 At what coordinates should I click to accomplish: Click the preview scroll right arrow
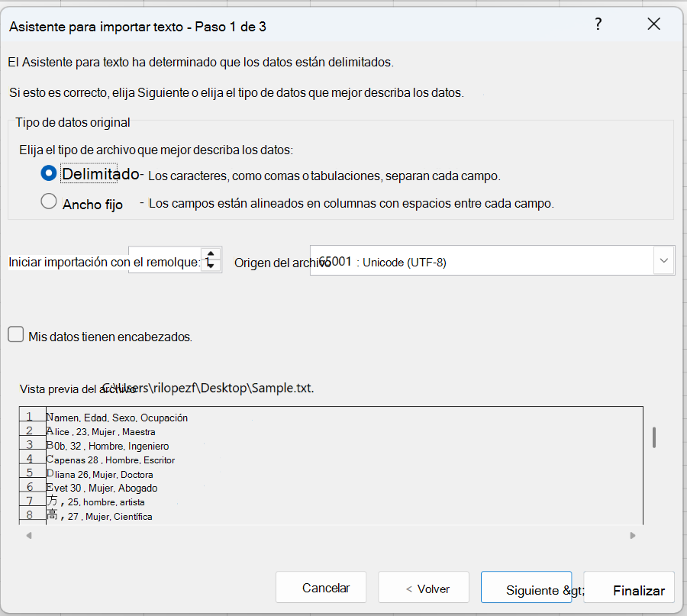coord(632,535)
